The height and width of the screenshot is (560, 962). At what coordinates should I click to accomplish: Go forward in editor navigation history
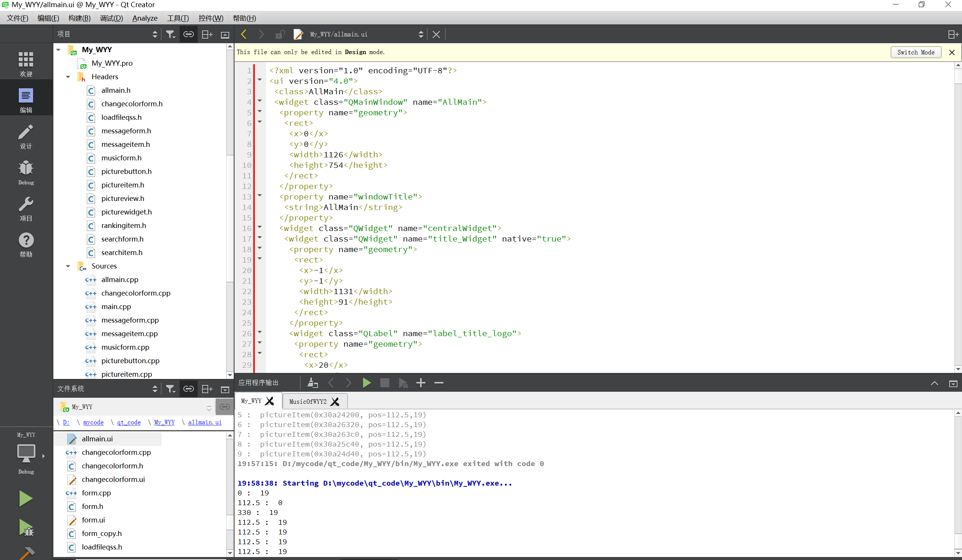coord(261,34)
